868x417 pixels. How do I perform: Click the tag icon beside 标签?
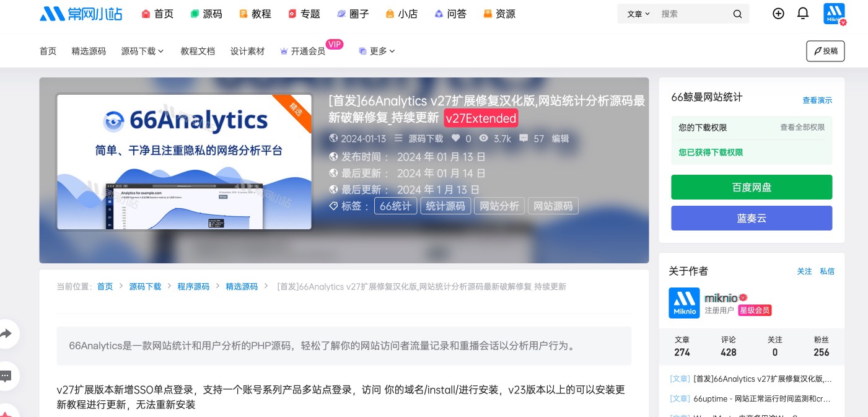(333, 206)
